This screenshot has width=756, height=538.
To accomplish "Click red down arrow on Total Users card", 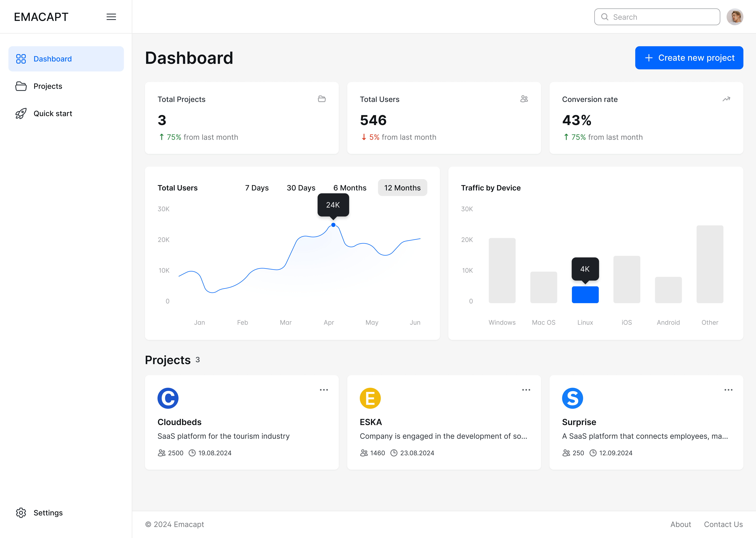I will [364, 137].
